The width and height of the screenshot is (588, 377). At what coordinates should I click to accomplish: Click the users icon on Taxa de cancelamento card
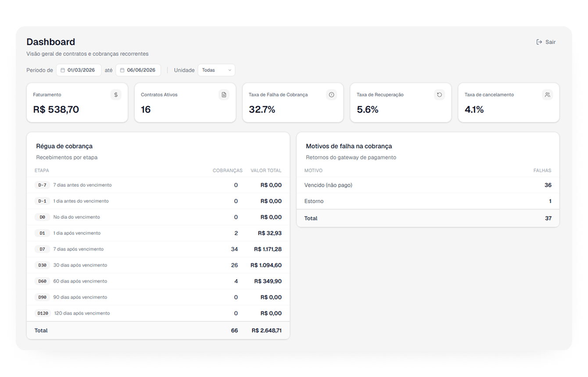(547, 95)
